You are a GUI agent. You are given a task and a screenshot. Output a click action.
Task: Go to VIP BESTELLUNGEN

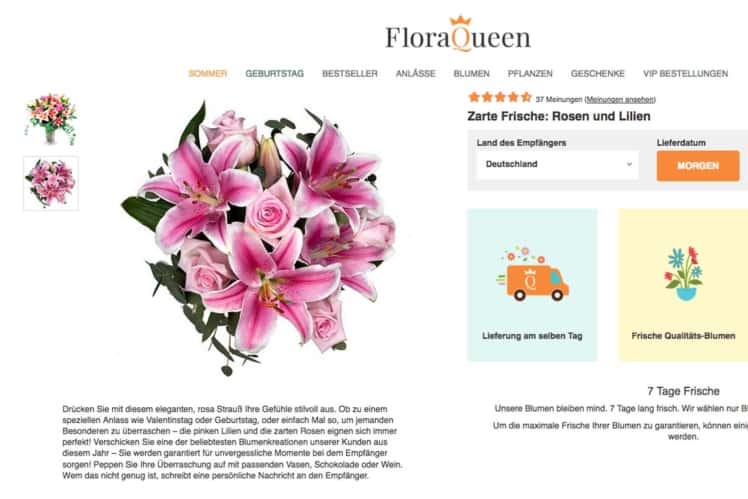[685, 73]
